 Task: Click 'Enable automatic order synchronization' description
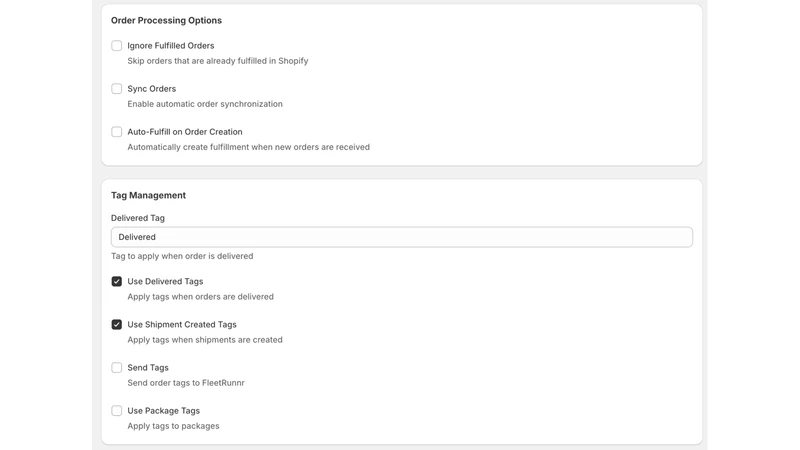(205, 104)
